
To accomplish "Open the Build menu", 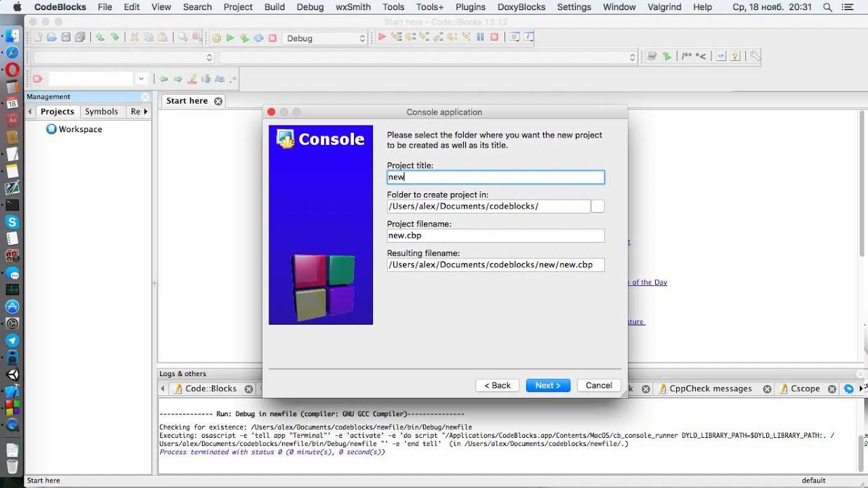I will pos(275,7).
